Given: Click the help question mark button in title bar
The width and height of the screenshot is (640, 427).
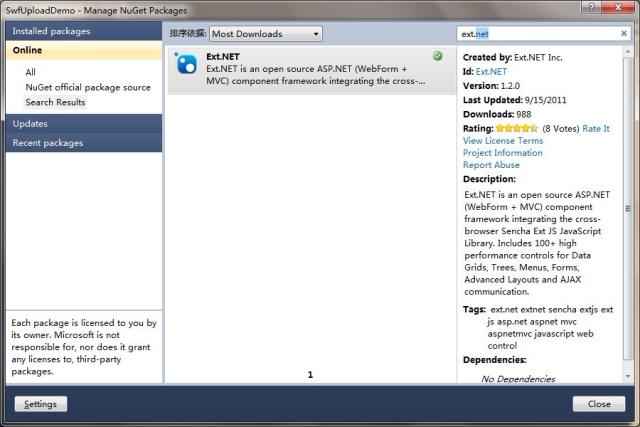Looking at the screenshot, I should pos(591,7).
